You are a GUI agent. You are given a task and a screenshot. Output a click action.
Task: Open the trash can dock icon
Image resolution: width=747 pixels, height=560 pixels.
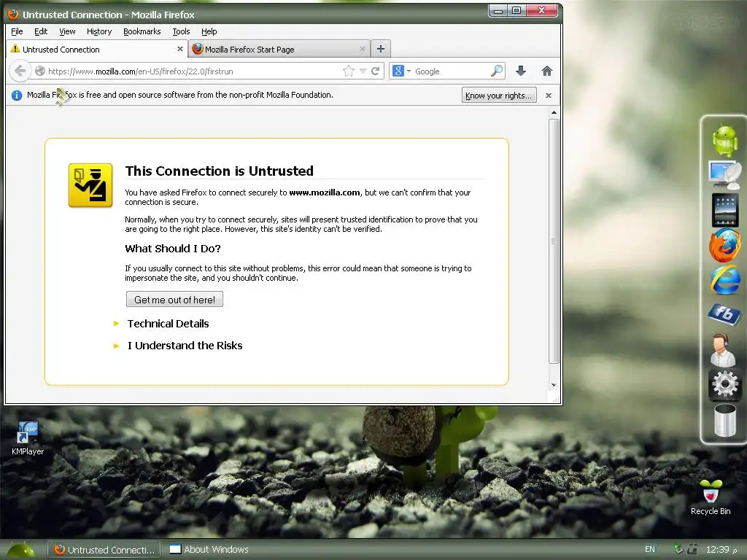(724, 420)
